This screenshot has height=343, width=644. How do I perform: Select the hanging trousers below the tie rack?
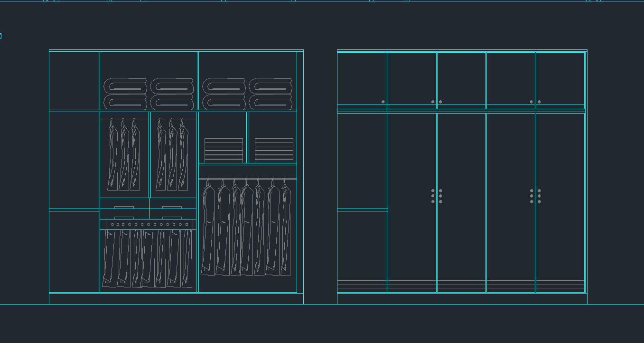pos(148,259)
